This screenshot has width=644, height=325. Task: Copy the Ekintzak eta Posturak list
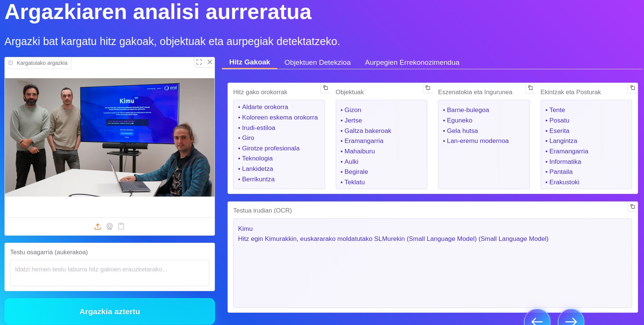pos(632,88)
